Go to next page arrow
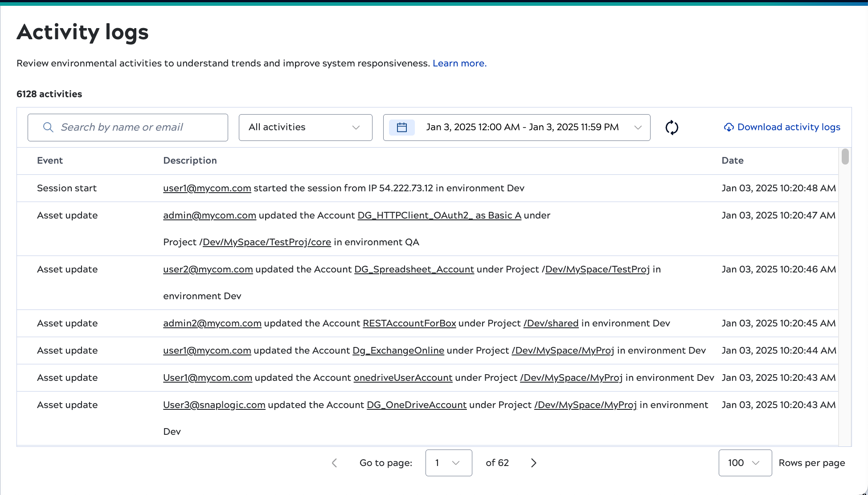 coord(533,463)
